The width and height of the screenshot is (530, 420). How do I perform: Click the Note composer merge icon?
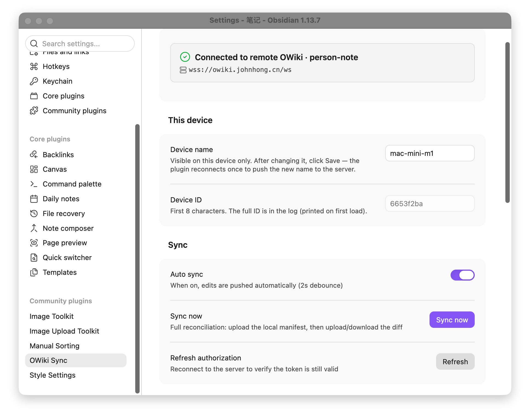[34, 228]
